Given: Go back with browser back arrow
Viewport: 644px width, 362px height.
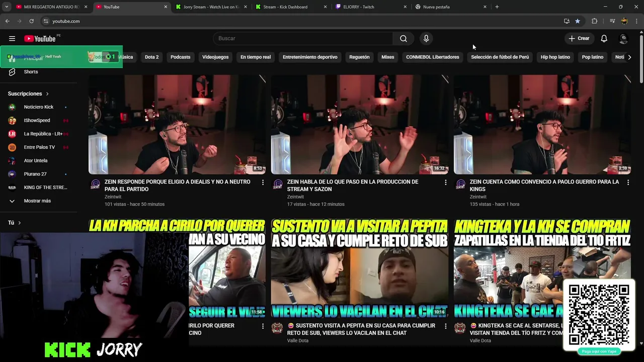Looking at the screenshot, I should [x=7, y=21].
